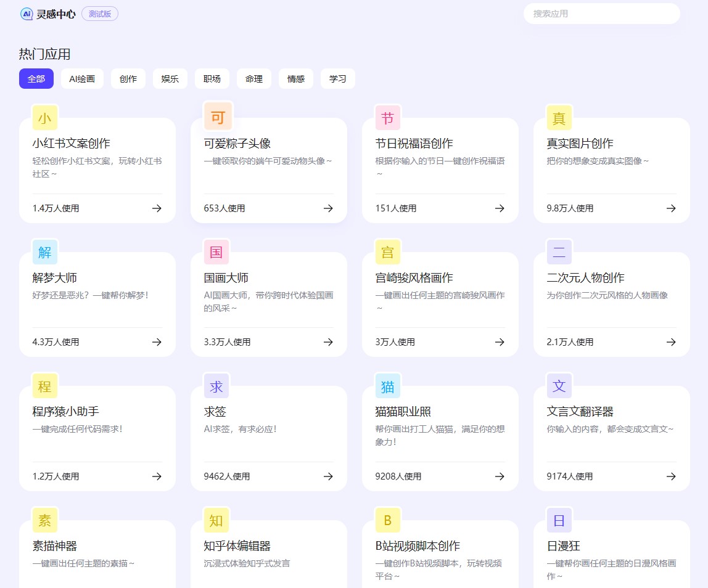Click the 测试版 badge button

pyautogui.click(x=100, y=14)
